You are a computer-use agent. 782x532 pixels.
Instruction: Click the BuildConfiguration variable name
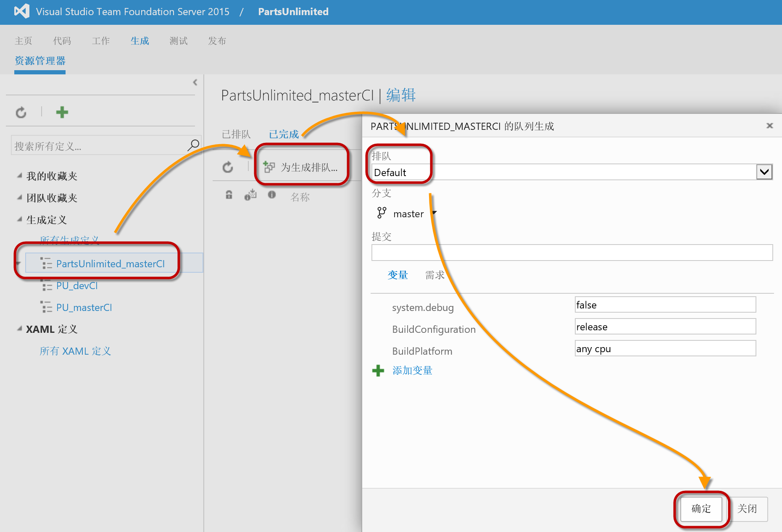point(434,329)
